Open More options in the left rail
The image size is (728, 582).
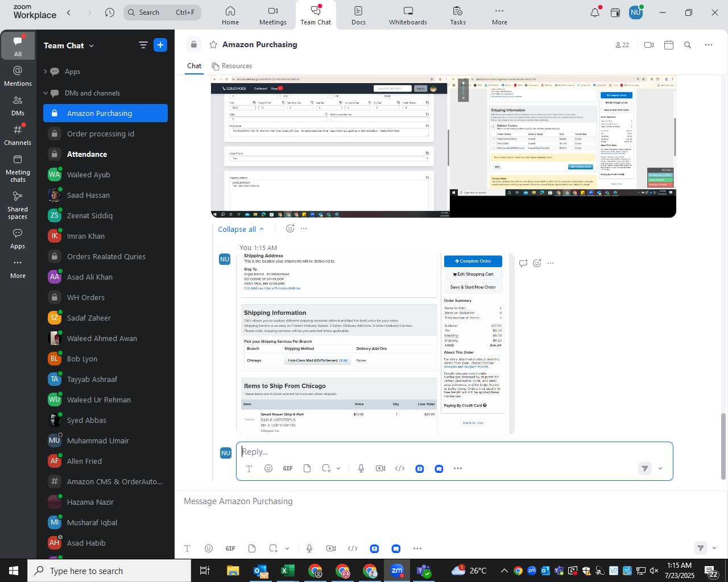click(x=18, y=268)
